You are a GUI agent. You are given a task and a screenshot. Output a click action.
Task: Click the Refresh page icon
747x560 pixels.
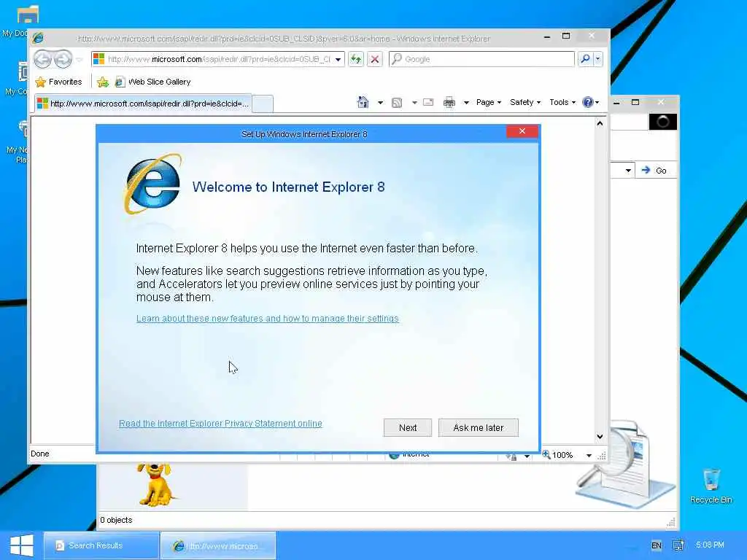click(x=356, y=59)
